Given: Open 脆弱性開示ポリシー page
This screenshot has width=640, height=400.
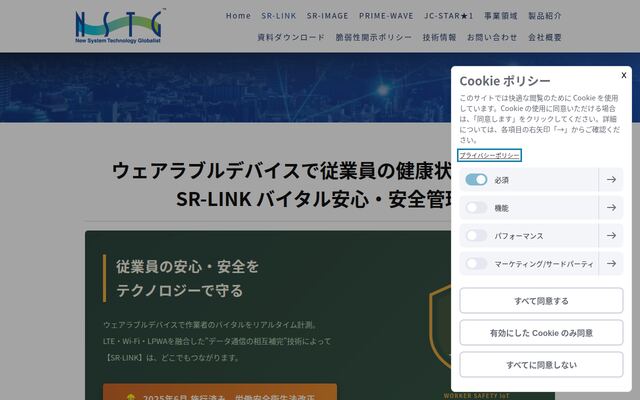Looking at the screenshot, I should [x=374, y=37].
